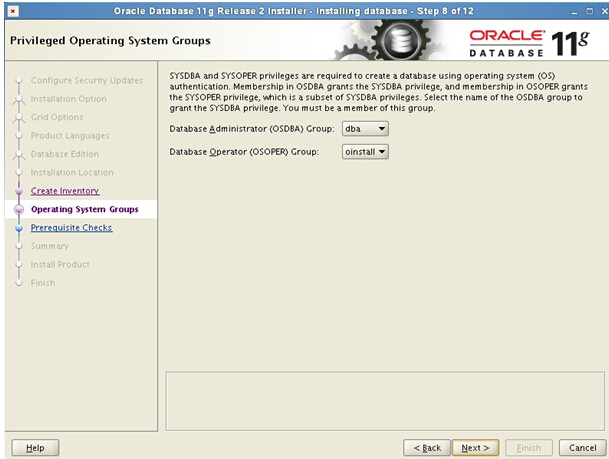Open the Help button
609x459 pixels.
click(x=34, y=447)
